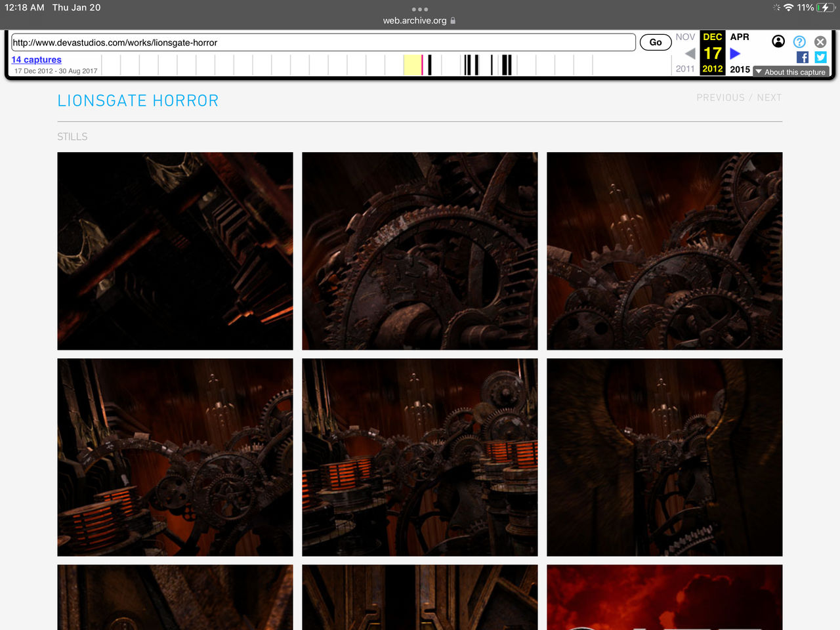Click the NOV 2011 label

685,53
